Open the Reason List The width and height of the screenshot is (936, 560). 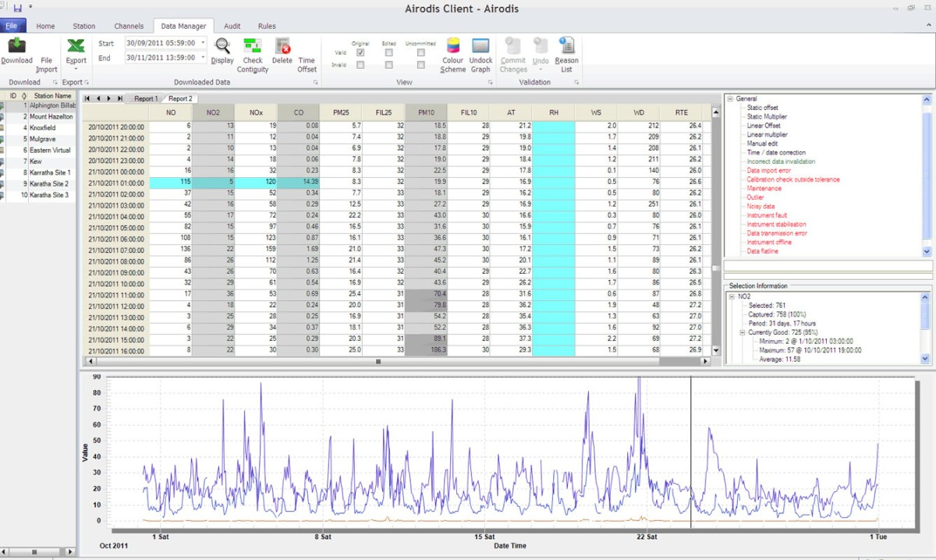tap(566, 46)
